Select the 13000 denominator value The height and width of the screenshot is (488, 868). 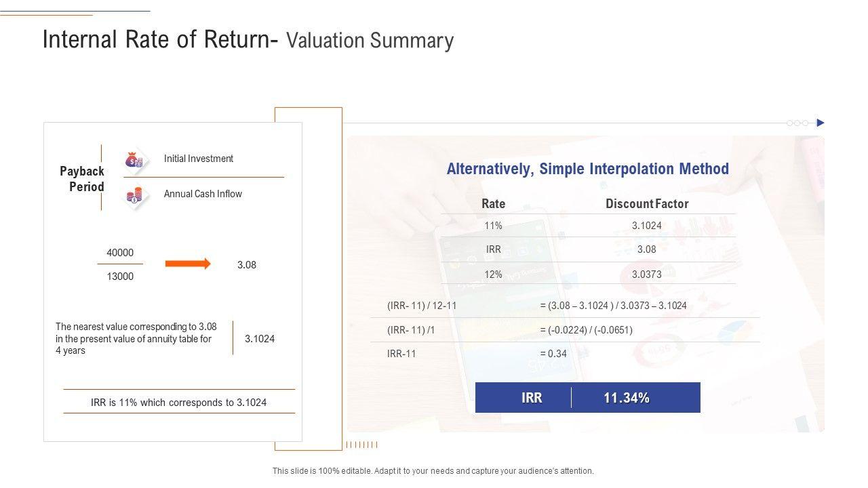120,277
